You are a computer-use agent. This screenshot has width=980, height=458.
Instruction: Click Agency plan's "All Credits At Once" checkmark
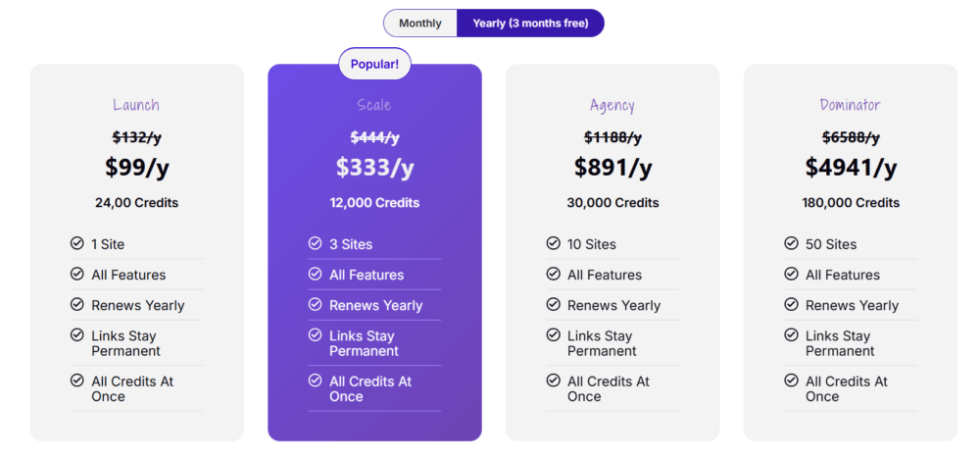(553, 380)
